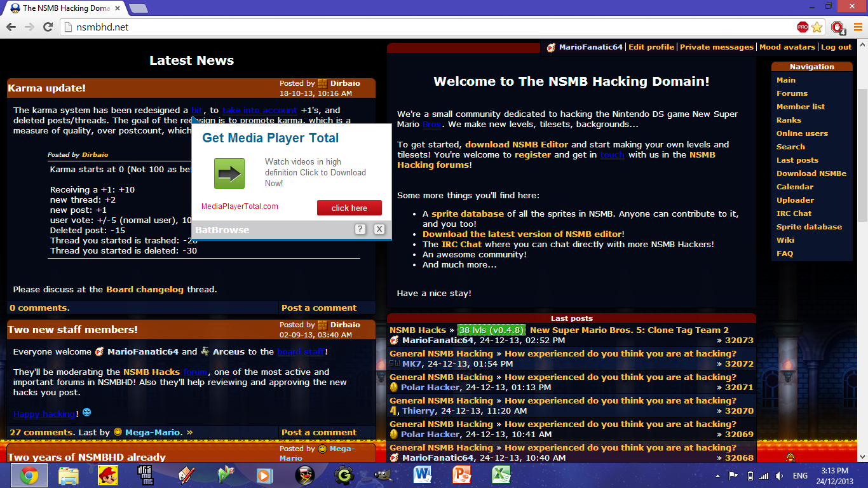868x488 pixels.
Task: Open New Super Mario Bros. 5: Clone Tag Team 2 thread
Action: tap(629, 330)
